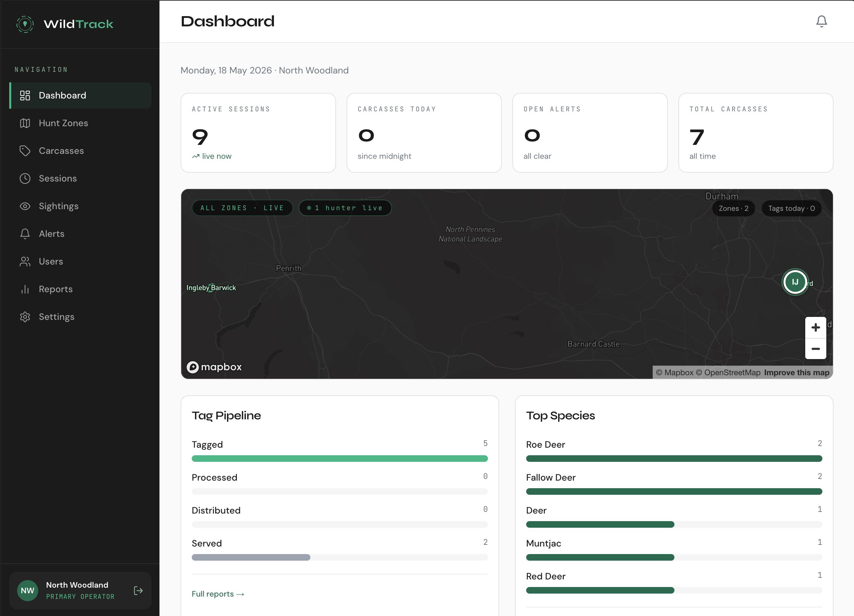Click the Red Deer species bar

pyautogui.click(x=674, y=590)
